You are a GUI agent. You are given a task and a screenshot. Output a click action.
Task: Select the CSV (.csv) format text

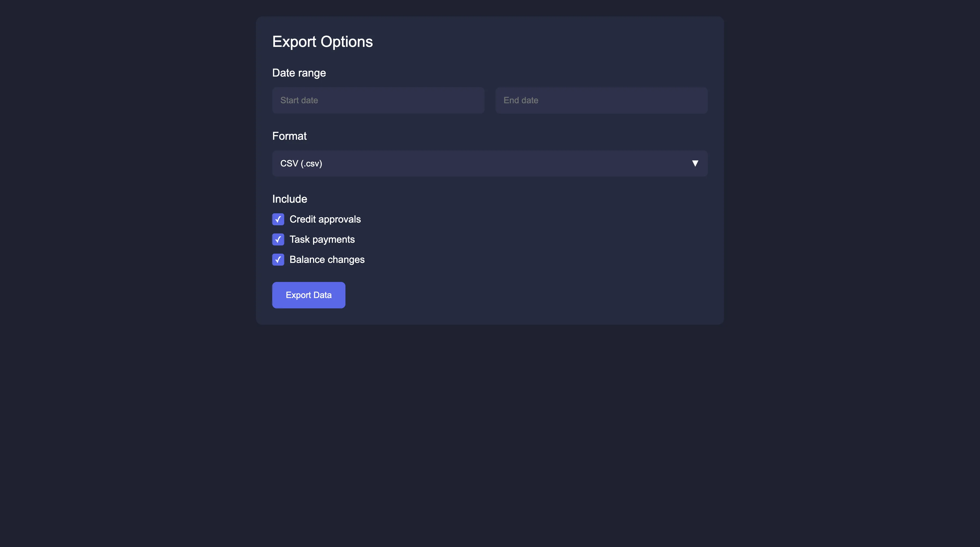point(301,163)
